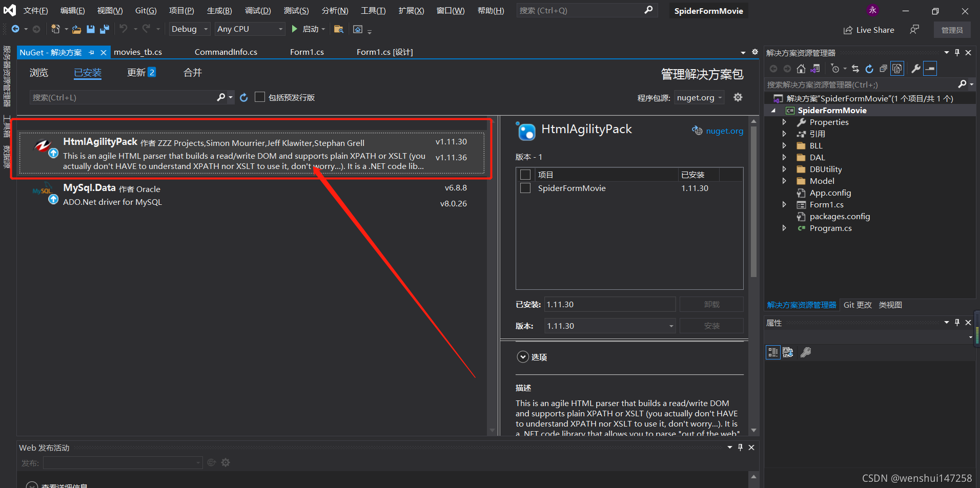Open the Debug configuration dropdown
The width and height of the screenshot is (980, 488).
[x=190, y=29]
